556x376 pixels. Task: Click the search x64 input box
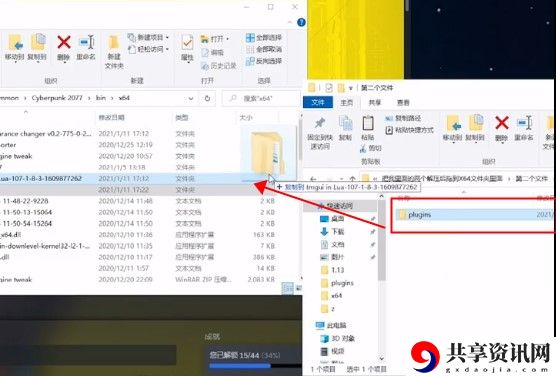261,98
